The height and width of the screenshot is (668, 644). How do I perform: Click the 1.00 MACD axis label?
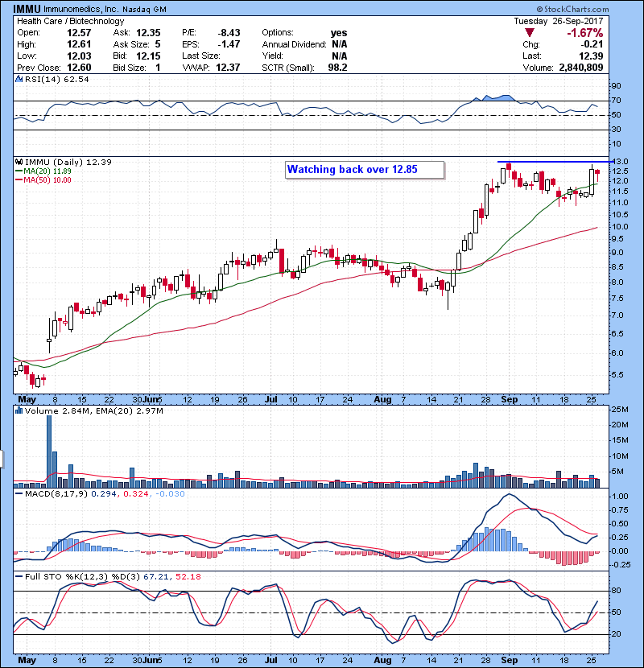(620, 497)
